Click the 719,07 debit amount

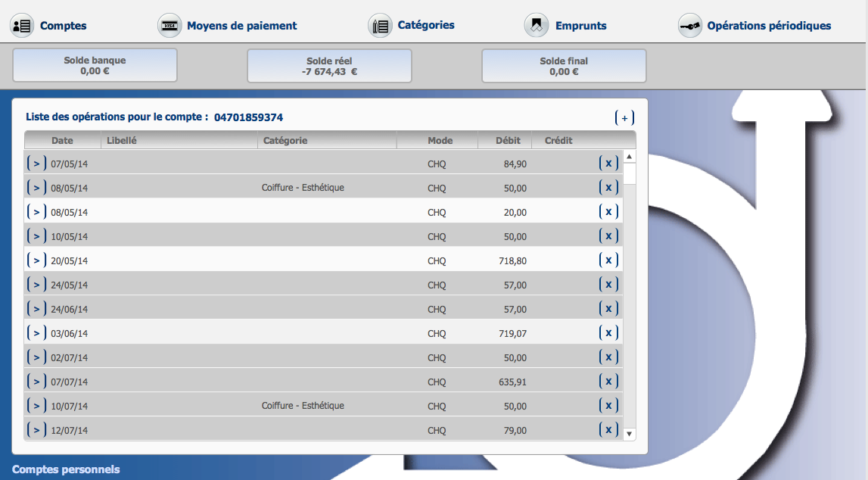point(512,333)
